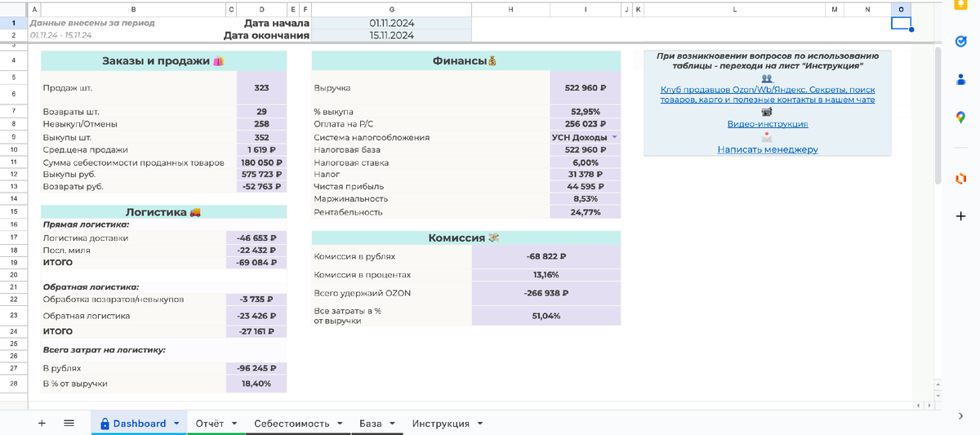Viewport: 980px width, 435px height.
Task: Select the Налоговая ставка value 6,00%
Action: (x=586, y=162)
